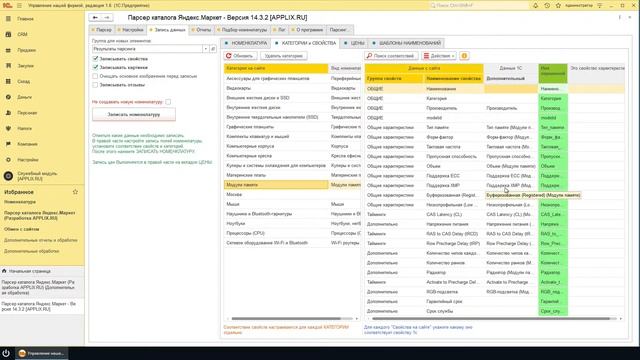
Task: Click the global search field
Action: tap(478, 5)
